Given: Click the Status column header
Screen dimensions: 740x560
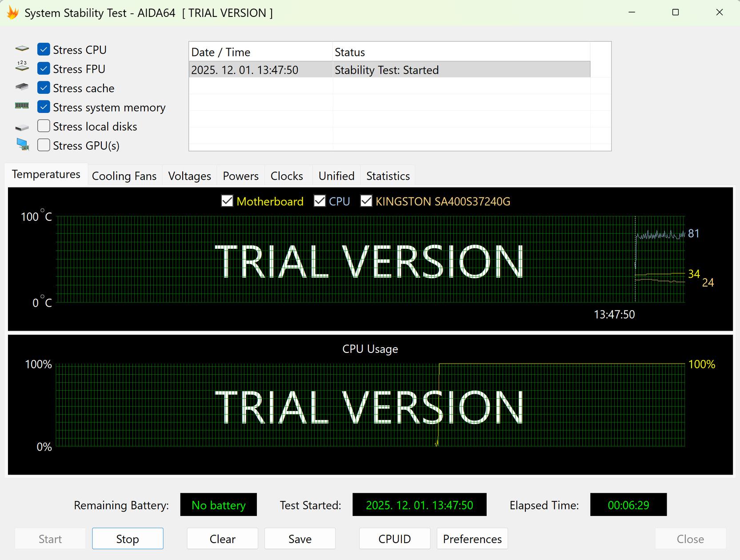Looking at the screenshot, I should [x=461, y=52].
